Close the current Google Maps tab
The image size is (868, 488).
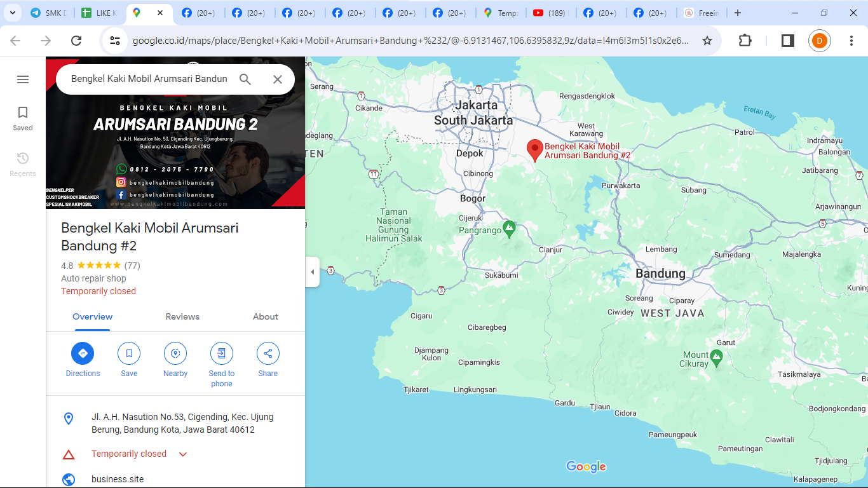pyautogui.click(x=160, y=13)
